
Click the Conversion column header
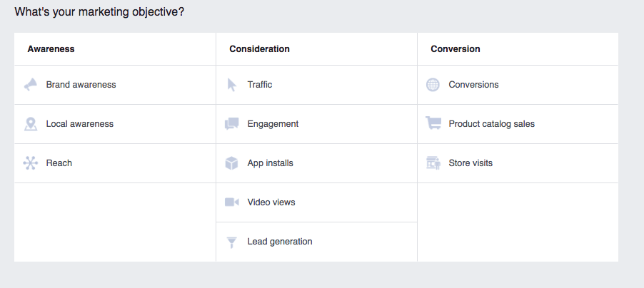pos(456,48)
